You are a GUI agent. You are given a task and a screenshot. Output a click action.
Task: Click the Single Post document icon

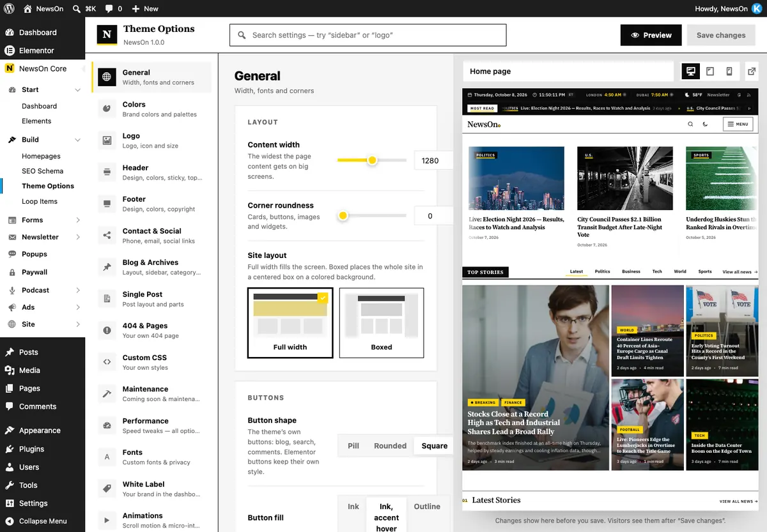(107, 298)
